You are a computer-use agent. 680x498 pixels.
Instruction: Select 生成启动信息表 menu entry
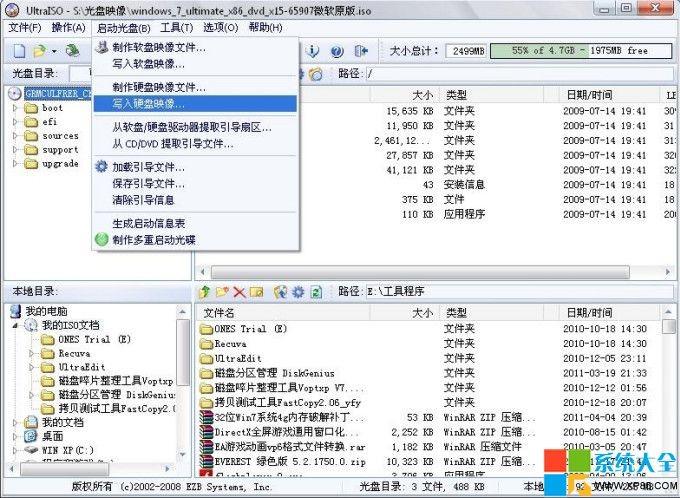(x=196, y=223)
